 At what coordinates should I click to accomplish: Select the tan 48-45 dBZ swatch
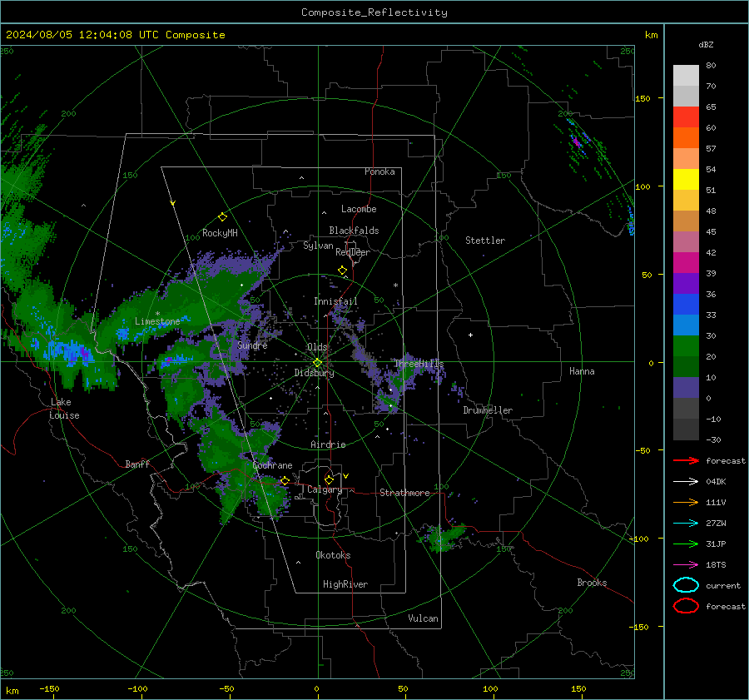click(686, 221)
